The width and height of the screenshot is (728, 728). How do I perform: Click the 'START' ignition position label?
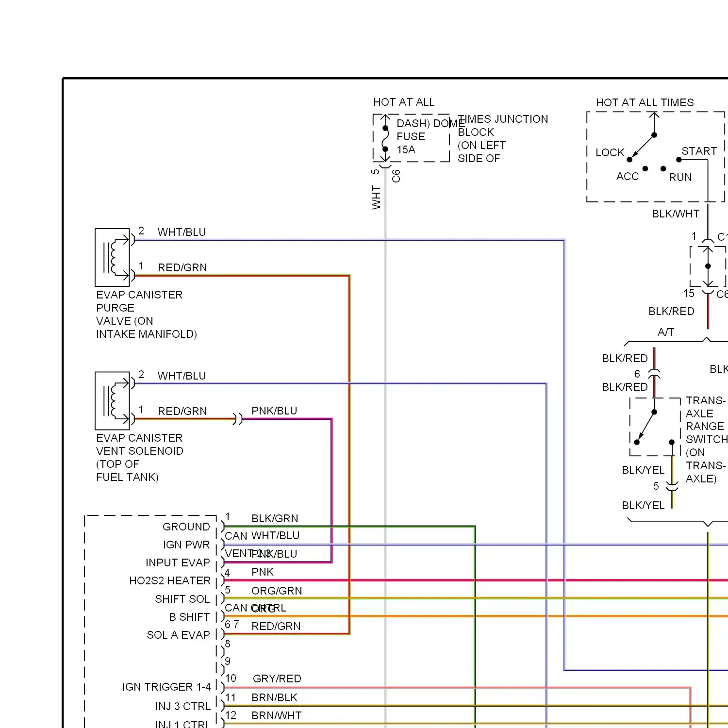(x=699, y=151)
